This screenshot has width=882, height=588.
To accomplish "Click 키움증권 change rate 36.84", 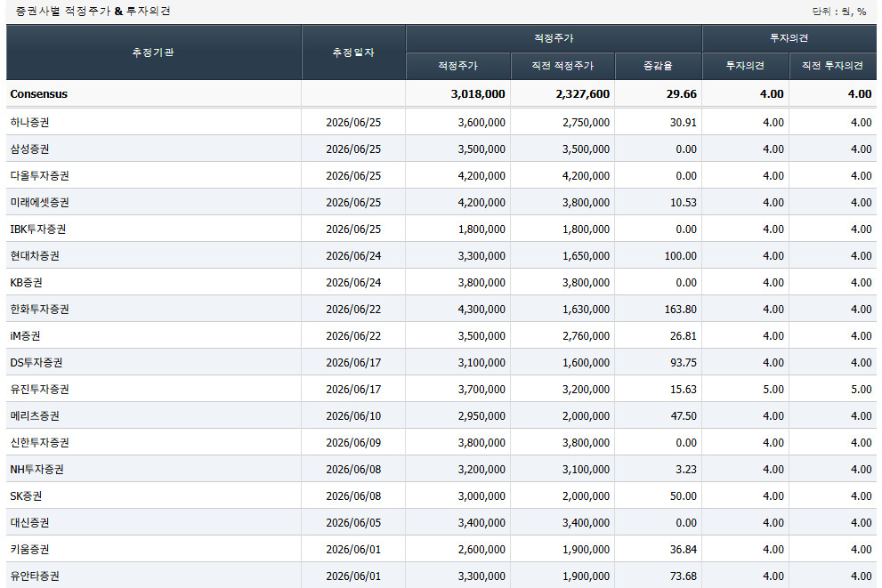I will coord(683,549).
